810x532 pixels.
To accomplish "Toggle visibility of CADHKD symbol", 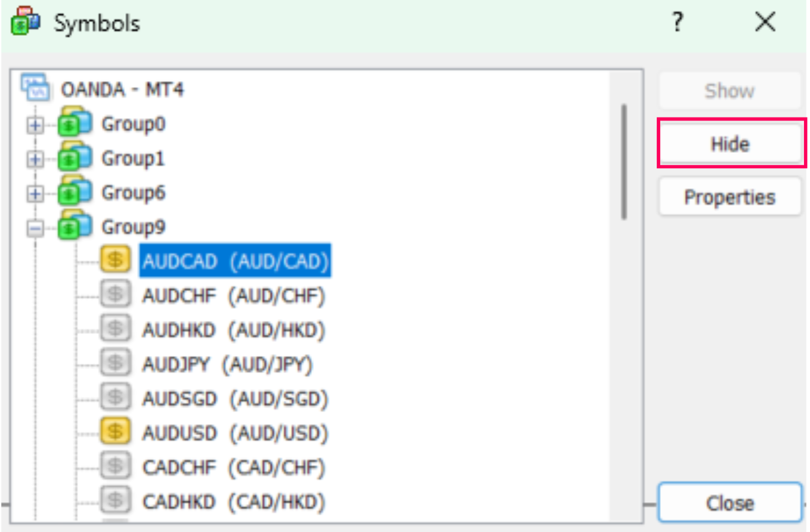I will [x=115, y=500].
